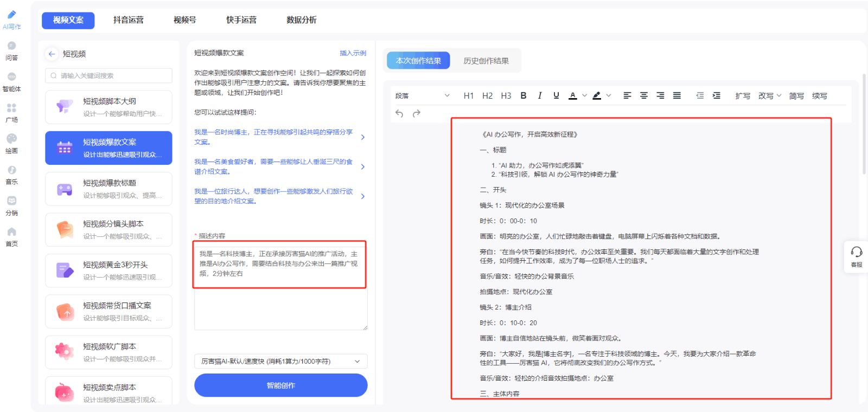868x412 pixels.
Task: Toggle italic text formatting
Action: click(x=540, y=95)
